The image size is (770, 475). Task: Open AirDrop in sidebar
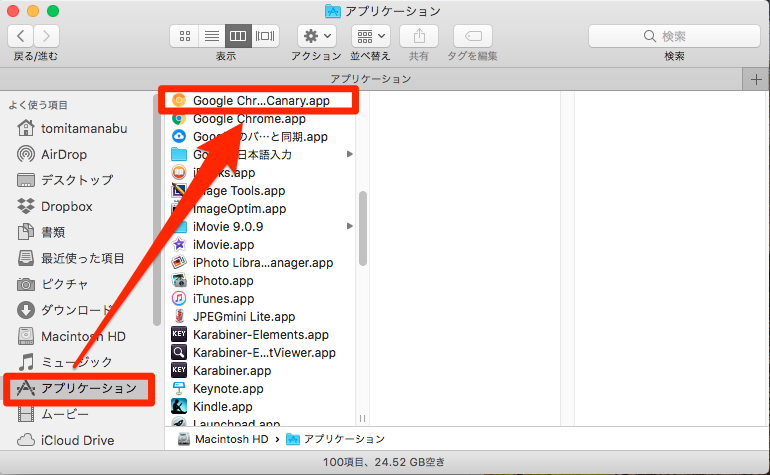point(52,154)
